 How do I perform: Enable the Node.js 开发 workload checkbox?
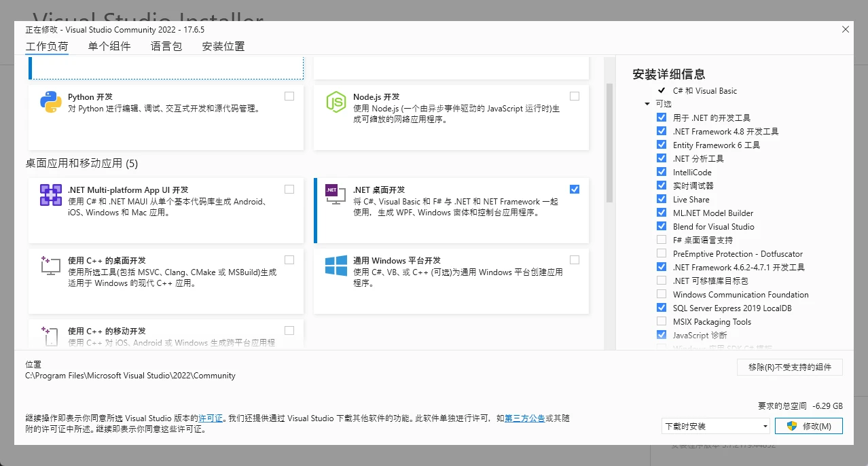[x=575, y=96]
